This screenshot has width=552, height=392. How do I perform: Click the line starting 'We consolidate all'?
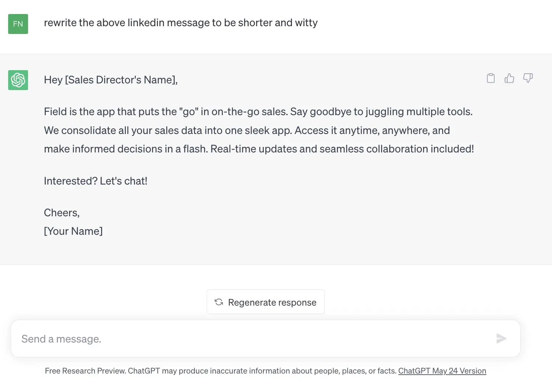tap(246, 131)
